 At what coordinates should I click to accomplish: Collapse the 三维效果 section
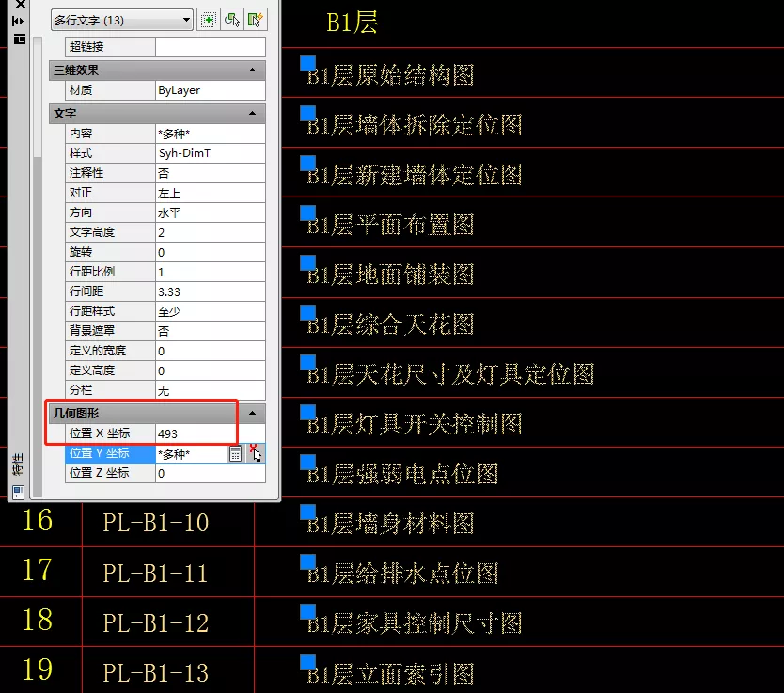point(253,70)
